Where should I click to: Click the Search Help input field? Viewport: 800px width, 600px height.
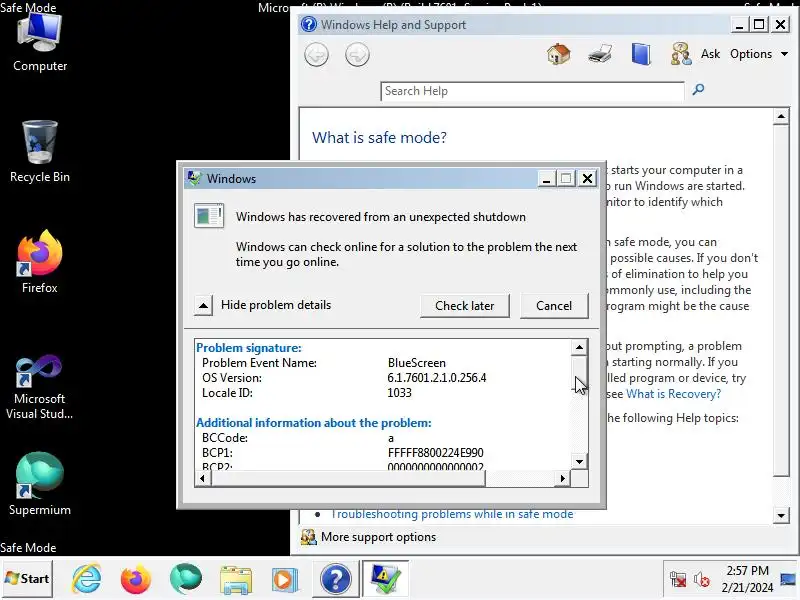pos(532,91)
